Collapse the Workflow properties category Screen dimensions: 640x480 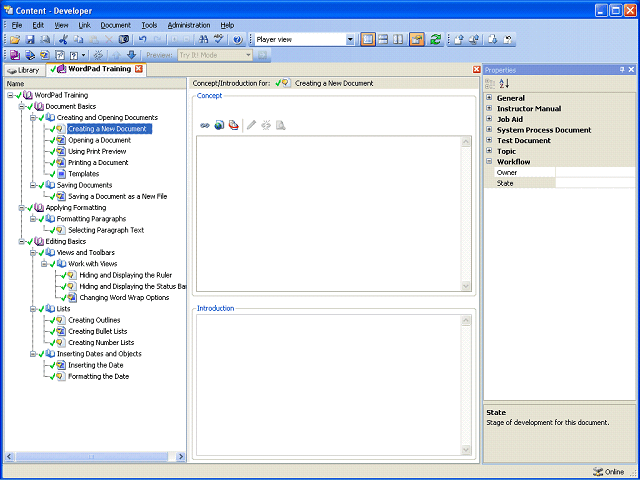pyautogui.click(x=489, y=161)
